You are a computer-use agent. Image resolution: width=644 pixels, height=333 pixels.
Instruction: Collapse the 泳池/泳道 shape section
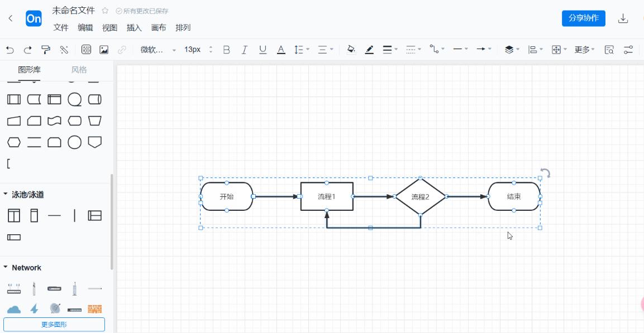pyautogui.click(x=7, y=195)
